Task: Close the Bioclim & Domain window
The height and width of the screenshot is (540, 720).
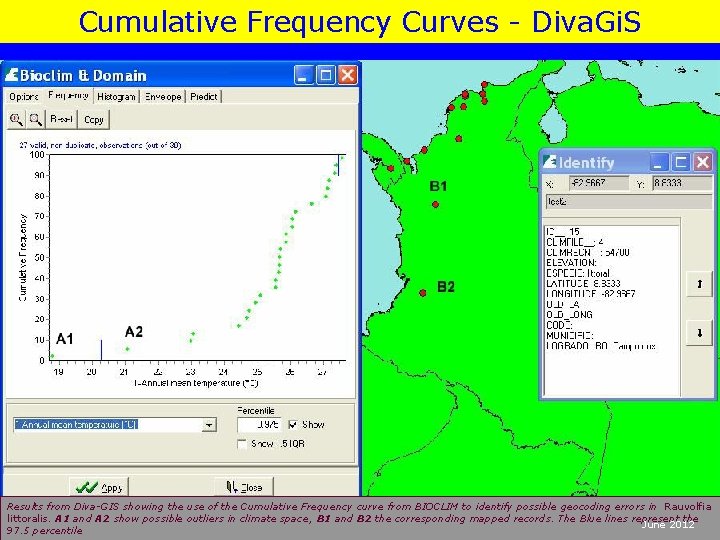Action: coord(348,75)
